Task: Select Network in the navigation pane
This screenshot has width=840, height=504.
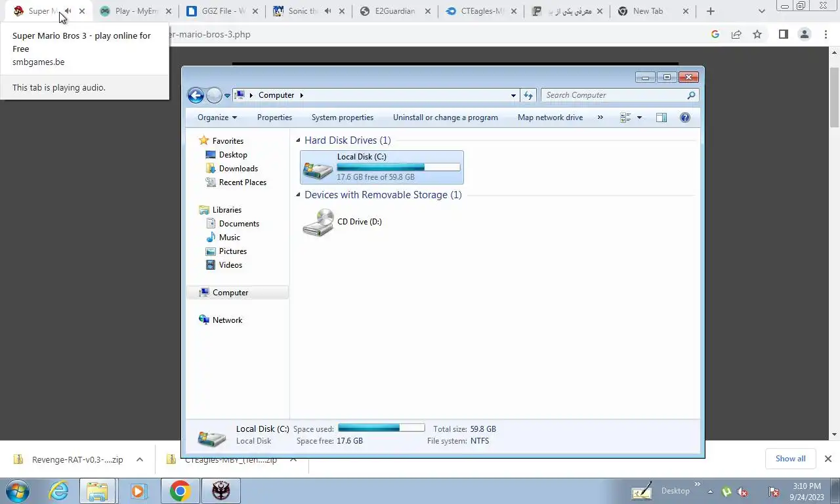Action: point(227,320)
